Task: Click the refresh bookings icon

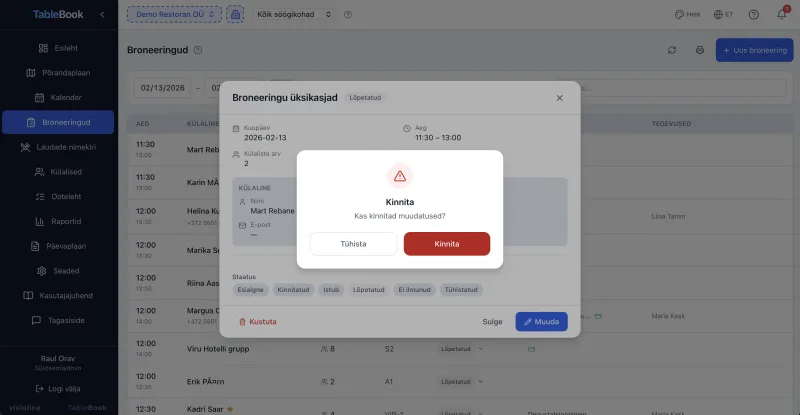Action: [x=672, y=50]
